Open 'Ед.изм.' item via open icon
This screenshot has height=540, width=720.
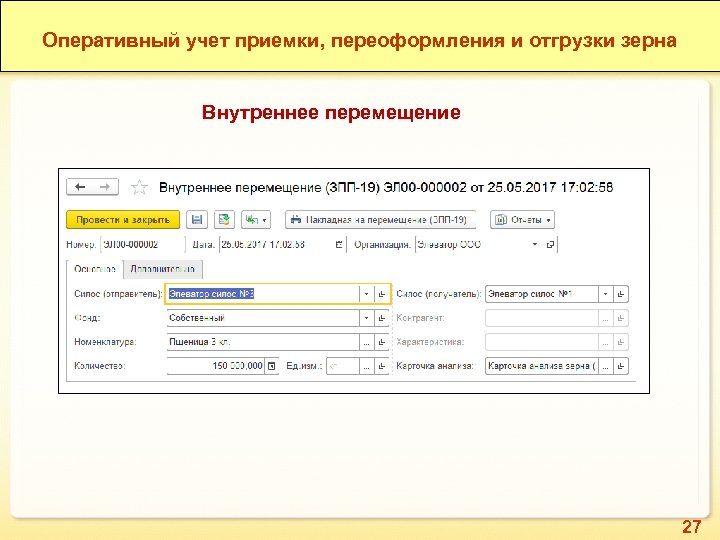[382, 366]
